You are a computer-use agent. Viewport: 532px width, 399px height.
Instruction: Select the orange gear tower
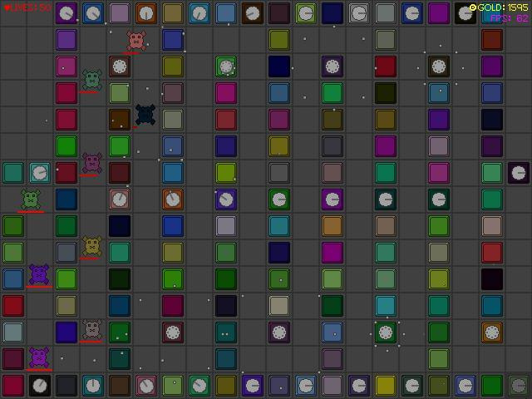pyautogui.click(x=492, y=332)
